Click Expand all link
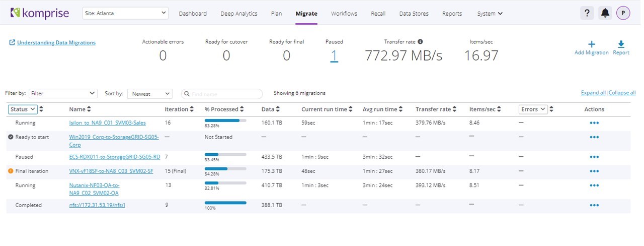Viewport: 644px width, 246px height. pyautogui.click(x=593, y=93)
